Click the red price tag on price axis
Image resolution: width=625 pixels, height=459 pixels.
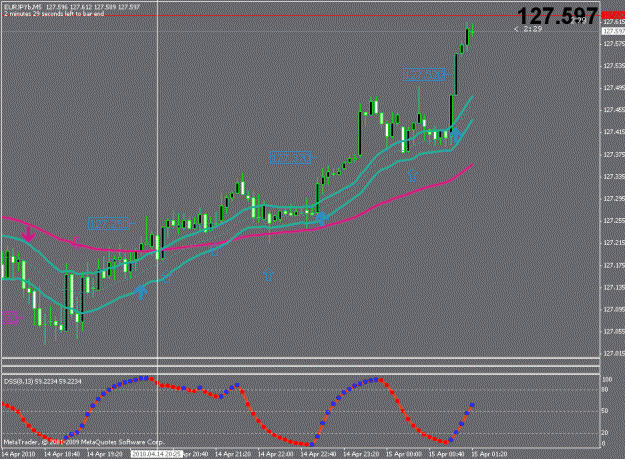pos(613,15)
